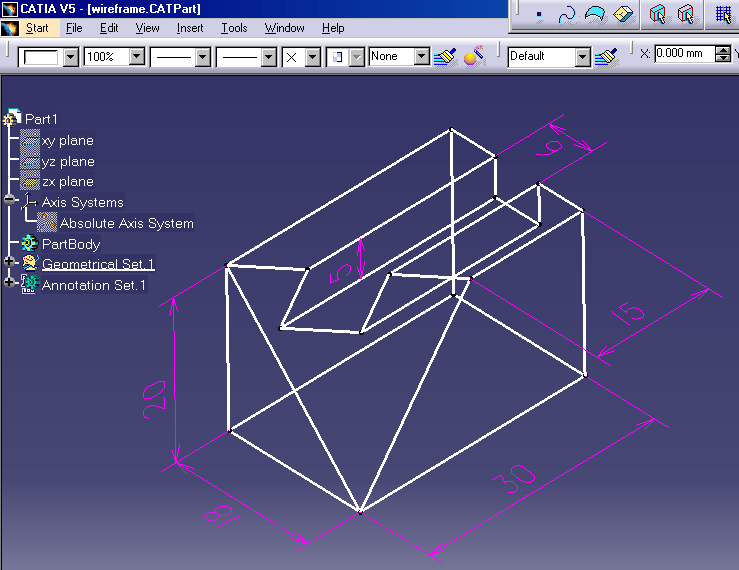Select the Surface filter icon
739x570 pixels.
(x=595, y=14)
